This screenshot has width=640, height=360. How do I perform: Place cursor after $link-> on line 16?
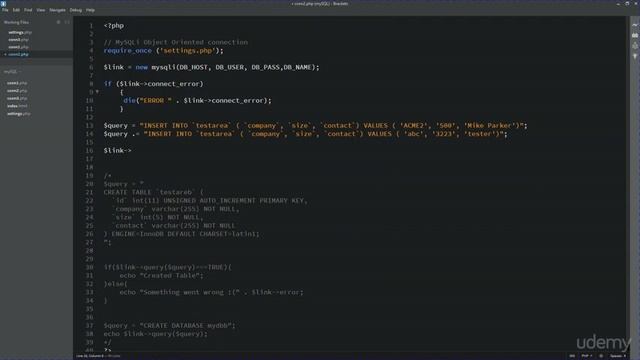click(132, 151)
